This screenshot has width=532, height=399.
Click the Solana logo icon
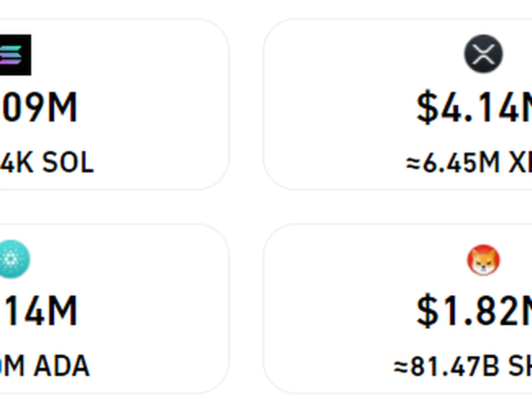(15, 55)
